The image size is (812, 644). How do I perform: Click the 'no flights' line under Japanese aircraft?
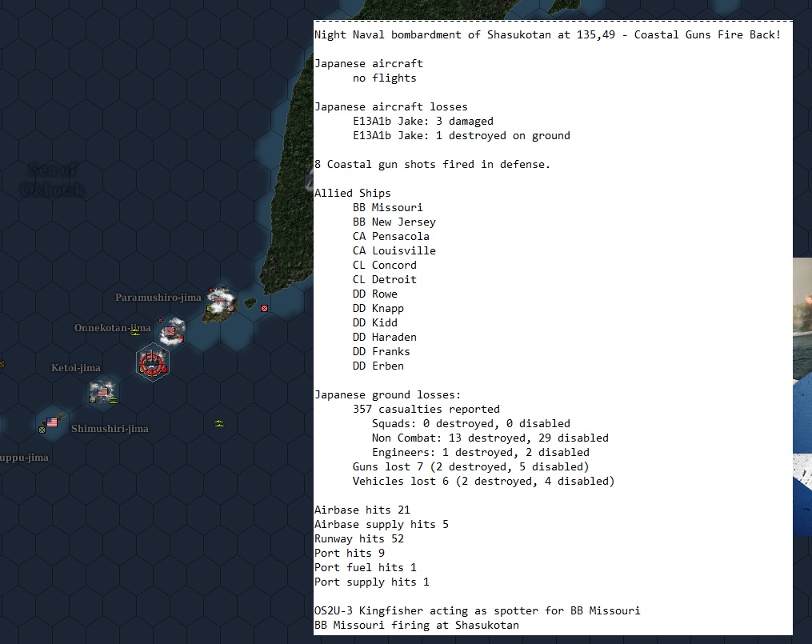point(384,78)
